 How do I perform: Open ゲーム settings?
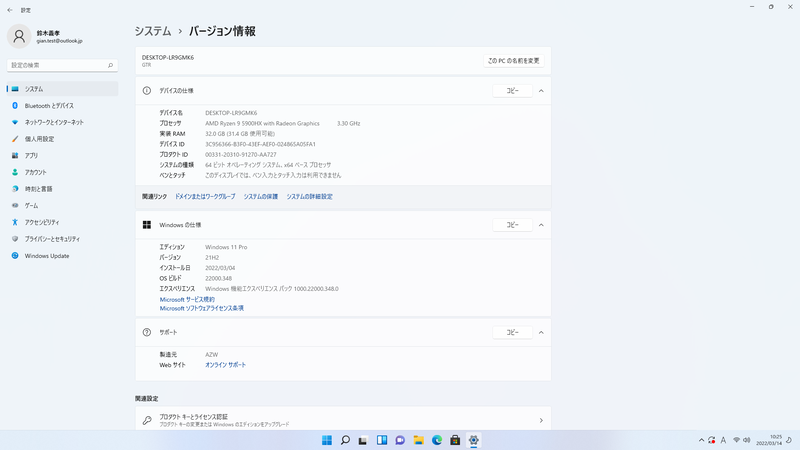(x=62, y=206)
